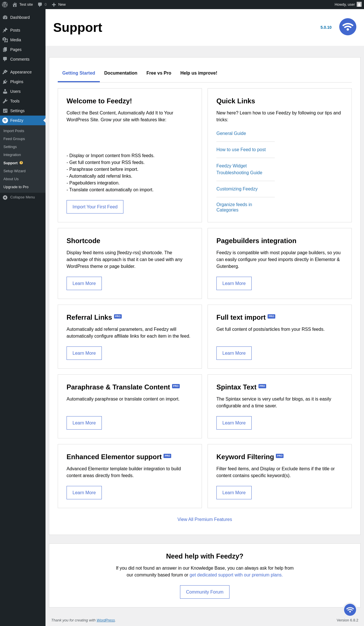Open the comments bubble icon in admin bar
The width and height of the screenshot is (364, 626).
[x=40, y=5]
